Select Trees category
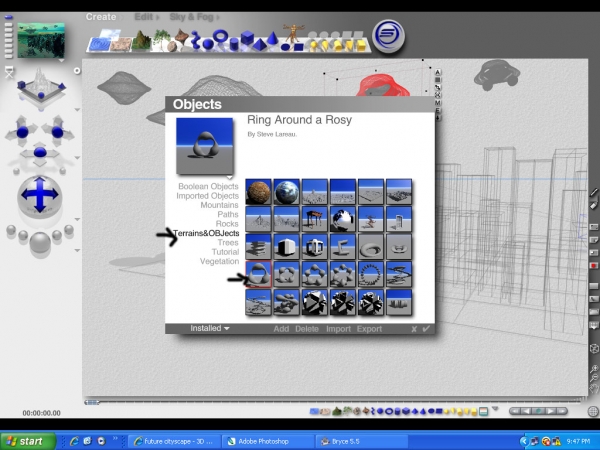The image size is (600, 450). pos(228,243)
